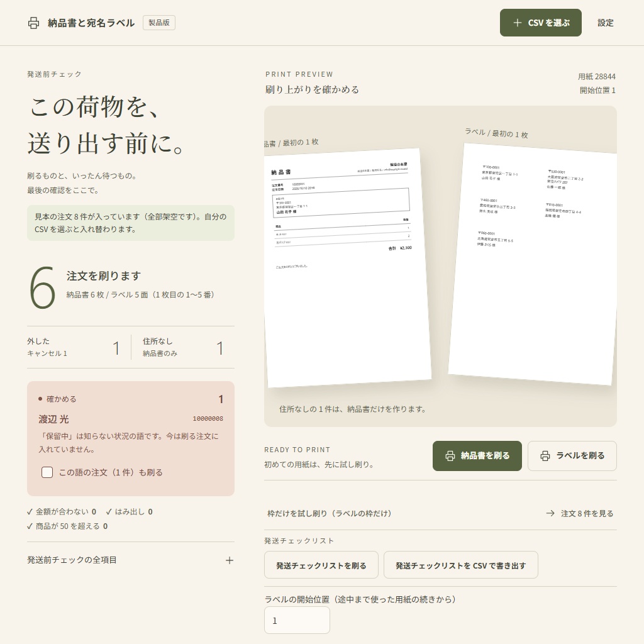Click the ラベル preview sheet thumbnail
The image size is (644, 644).
[x=532, y=264]
